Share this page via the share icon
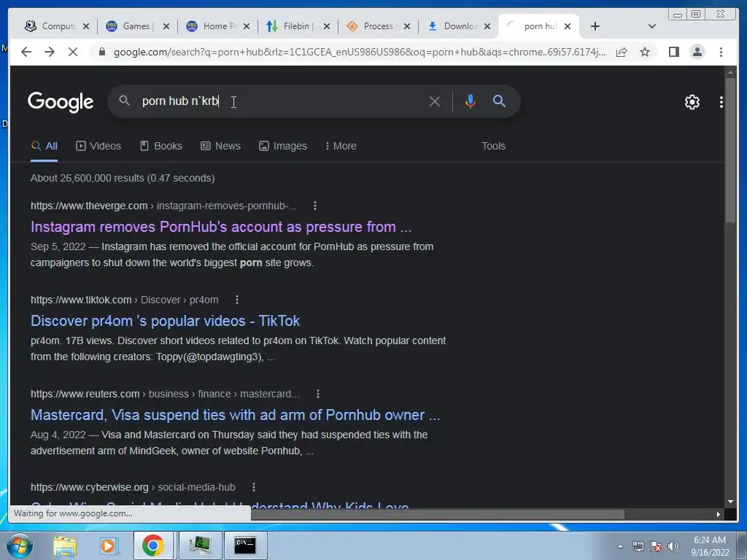The height and width of the screenshot is (560, 747). [x=622, y=52]
